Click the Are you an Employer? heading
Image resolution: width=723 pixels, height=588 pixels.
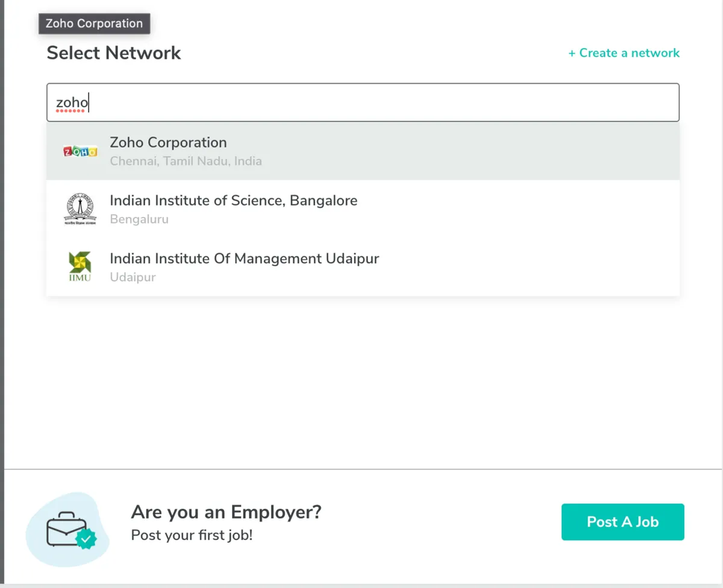[226, 512]
